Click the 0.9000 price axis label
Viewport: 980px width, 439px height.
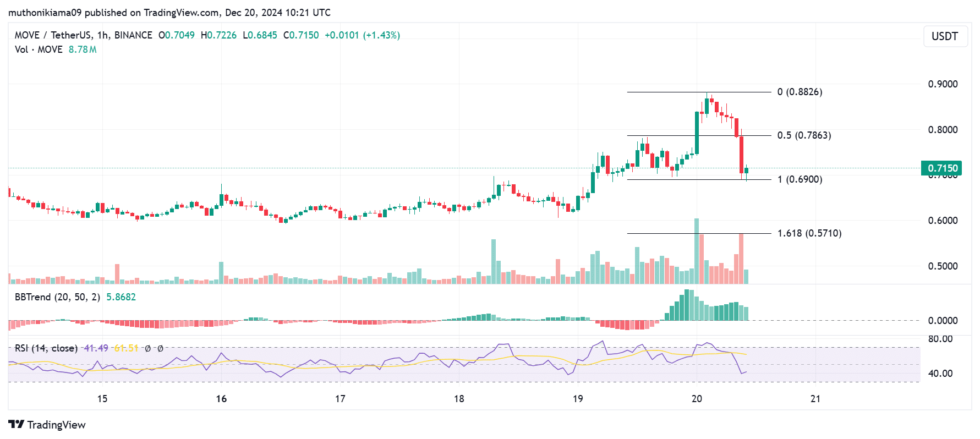click(943, 84)
